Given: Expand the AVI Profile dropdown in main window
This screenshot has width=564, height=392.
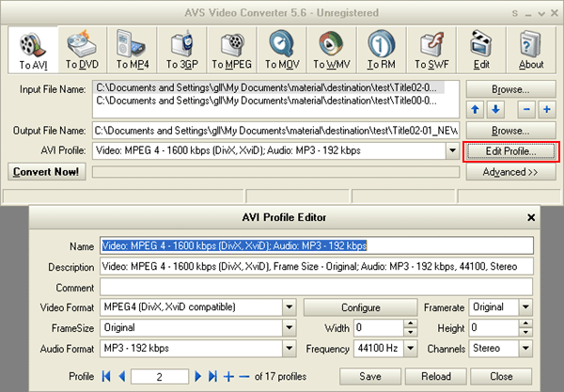Looking at the screenshot, I should click(x=452, y=150).
